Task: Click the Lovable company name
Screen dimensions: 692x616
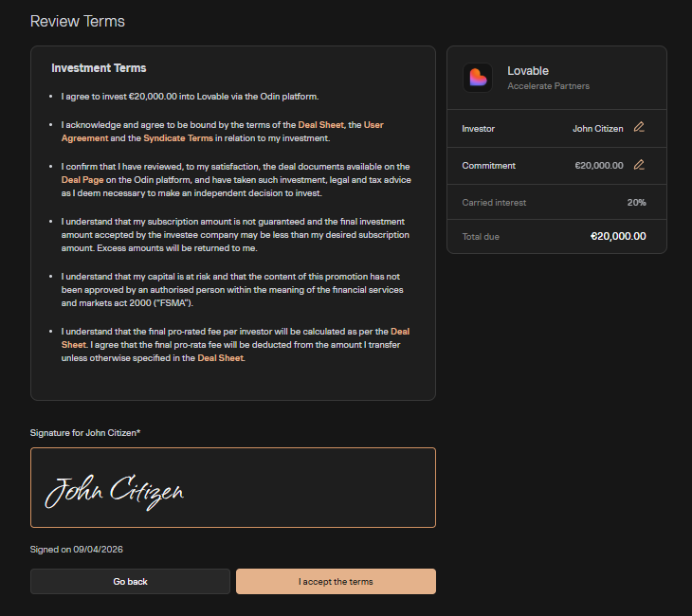Action: (x=528, y=71)
